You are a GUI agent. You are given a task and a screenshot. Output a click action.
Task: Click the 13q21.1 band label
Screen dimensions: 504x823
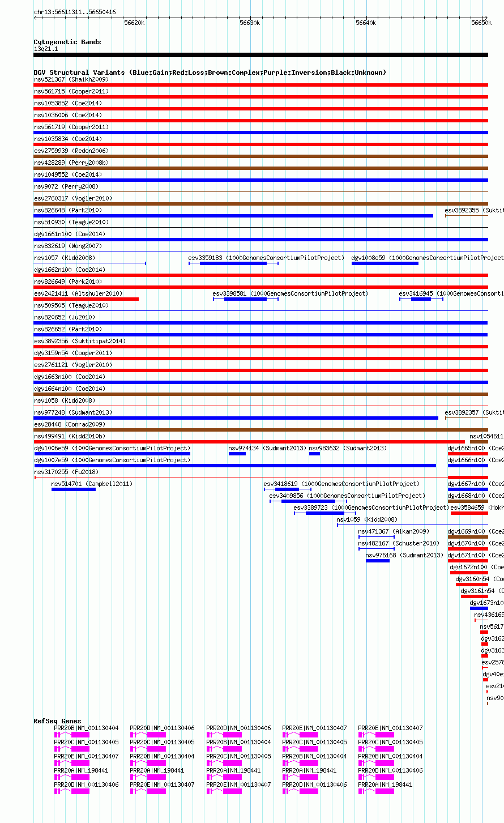(x=46, y=49)
